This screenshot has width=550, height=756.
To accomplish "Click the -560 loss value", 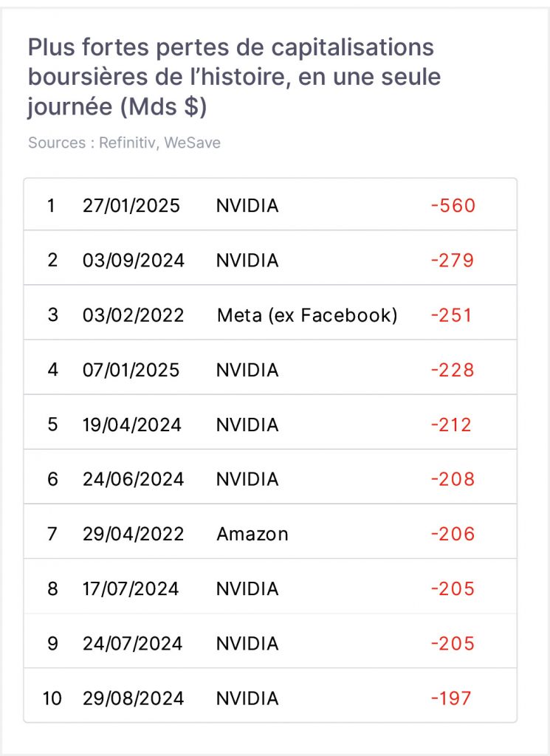I will pyautogui.click(x=453, y=206).
